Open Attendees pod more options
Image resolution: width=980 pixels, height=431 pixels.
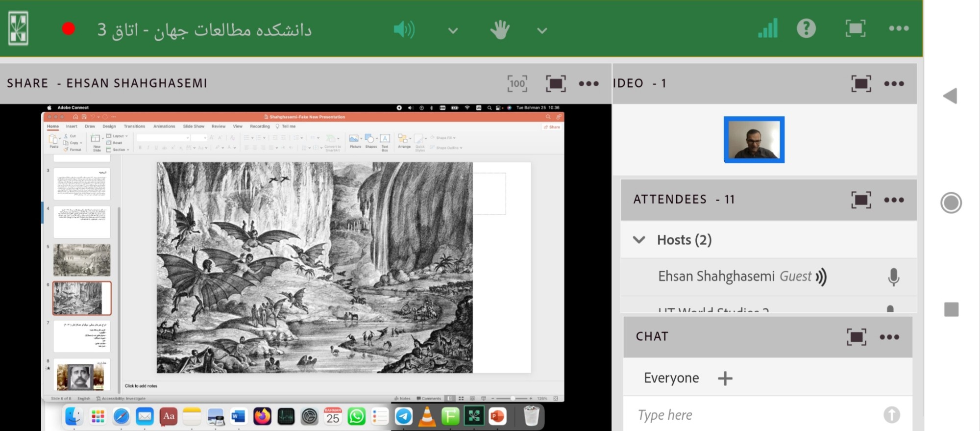894,200
